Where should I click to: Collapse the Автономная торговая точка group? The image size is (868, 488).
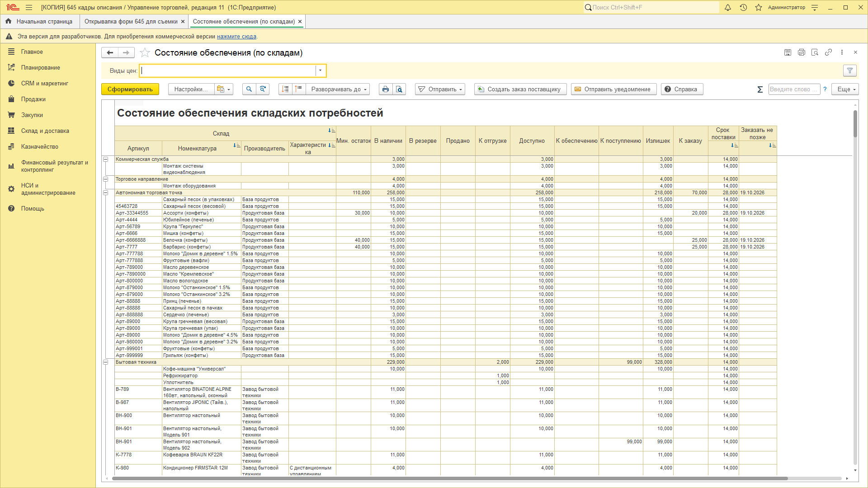coord(106,192)
